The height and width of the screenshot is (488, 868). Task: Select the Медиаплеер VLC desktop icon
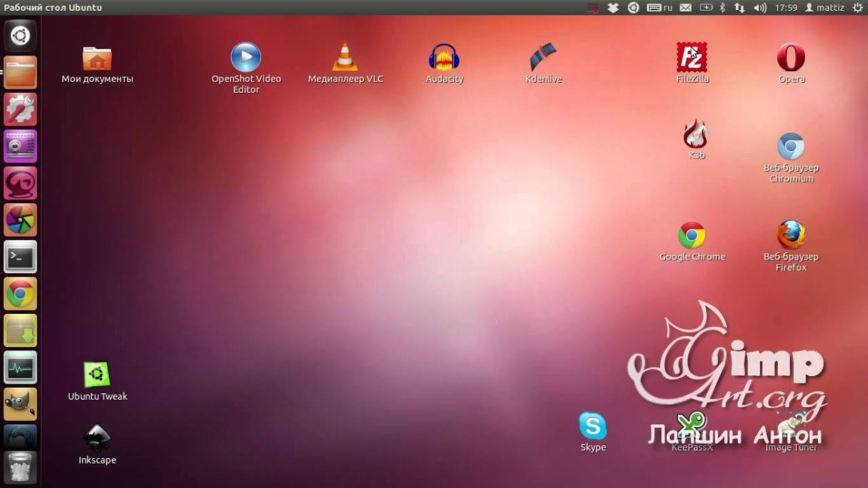coord(345,64)
